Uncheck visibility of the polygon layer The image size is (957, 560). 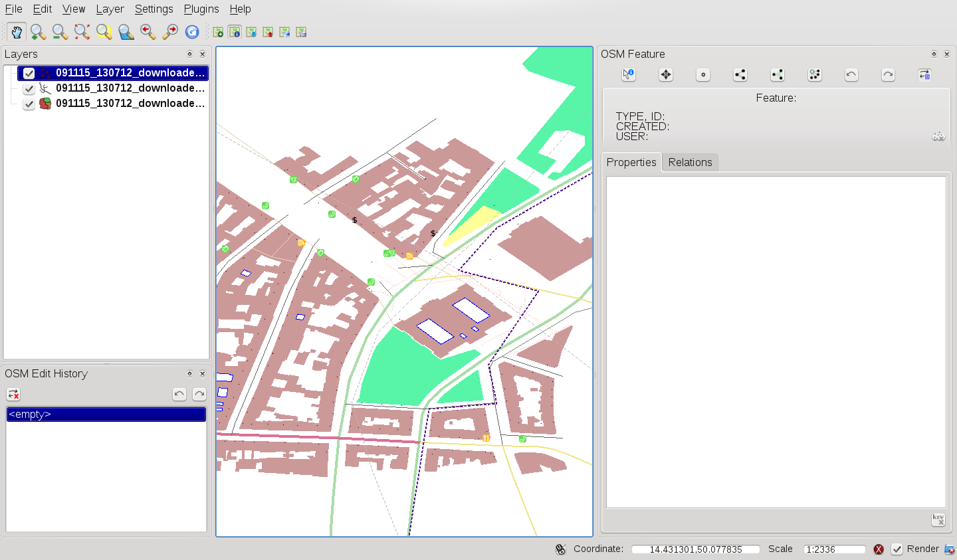29,104
